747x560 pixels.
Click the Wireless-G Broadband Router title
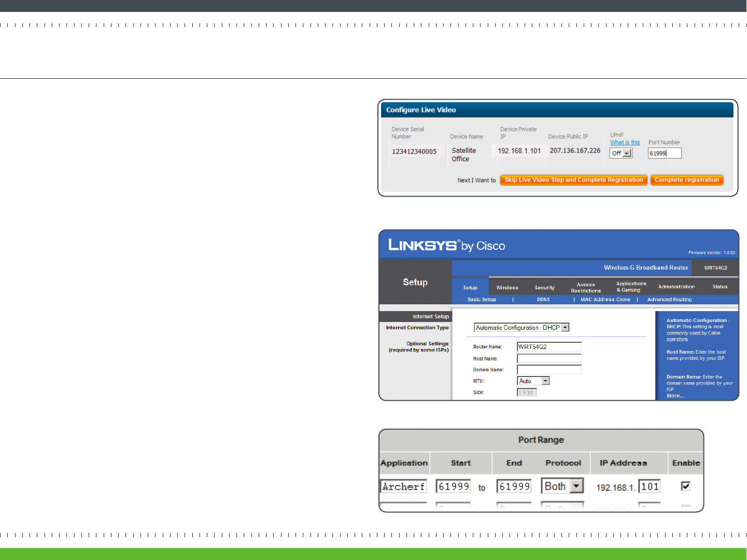(646, 268)
